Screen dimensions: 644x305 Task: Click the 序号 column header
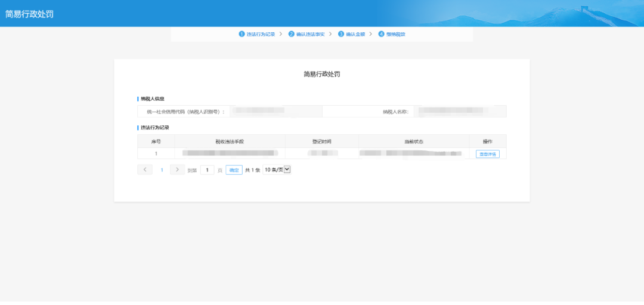[x=156, y=141]
